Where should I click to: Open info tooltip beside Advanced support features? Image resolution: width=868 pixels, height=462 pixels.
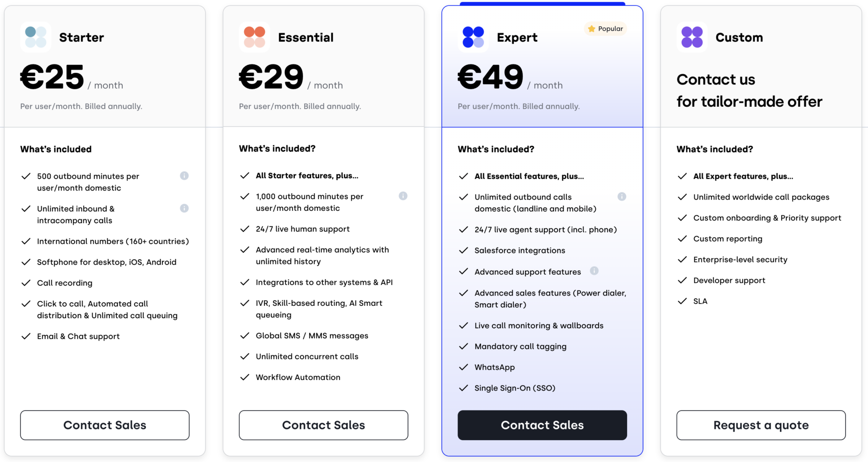(594, 271)
